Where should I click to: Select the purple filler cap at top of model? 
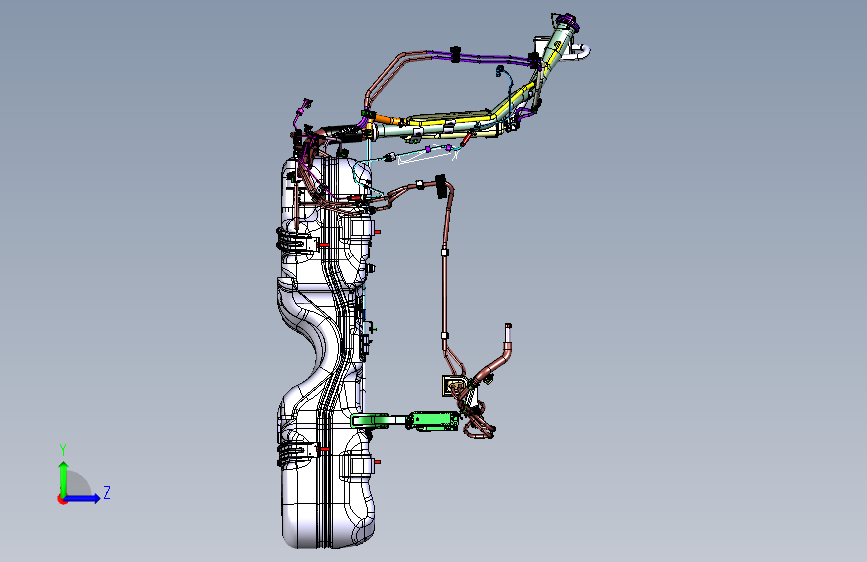coord(567,23)
